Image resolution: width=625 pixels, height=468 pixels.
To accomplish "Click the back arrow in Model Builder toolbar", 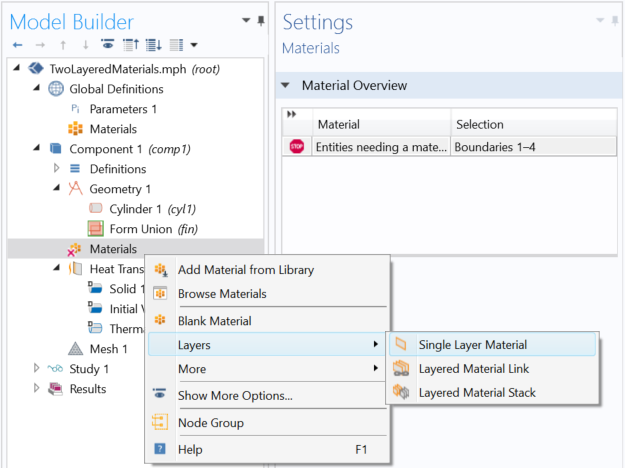I will [x=18, y=45].
